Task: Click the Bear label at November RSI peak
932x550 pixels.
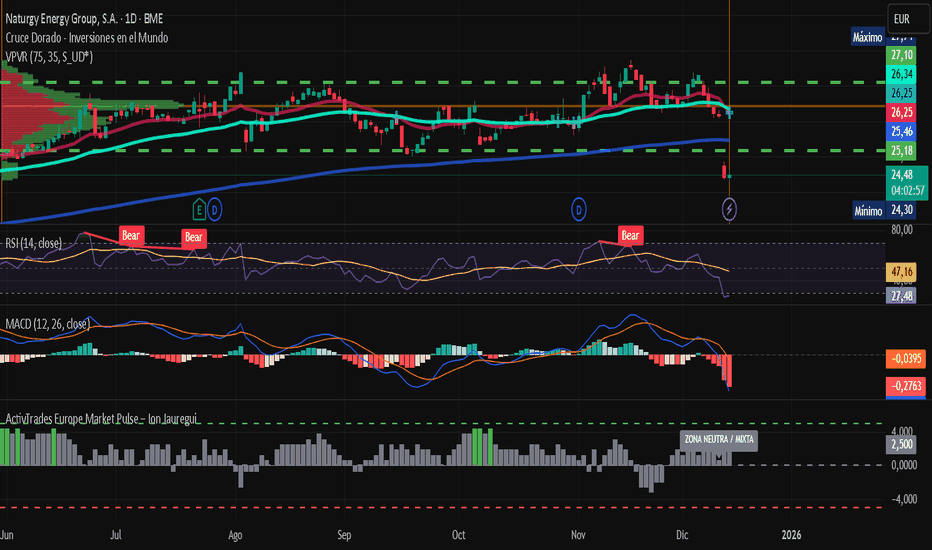Action: pyautogui.click(x=630, y=235)
